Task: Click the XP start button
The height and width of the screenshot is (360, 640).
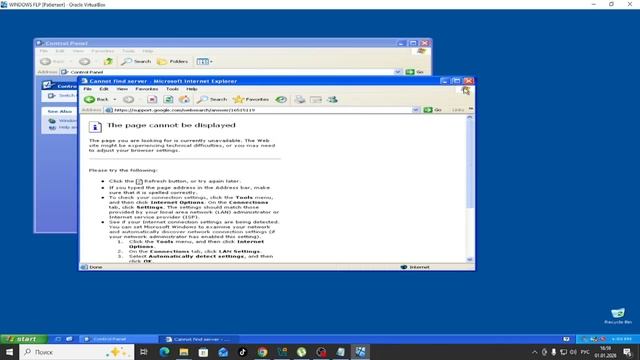Action: click(x=24, y=339)
